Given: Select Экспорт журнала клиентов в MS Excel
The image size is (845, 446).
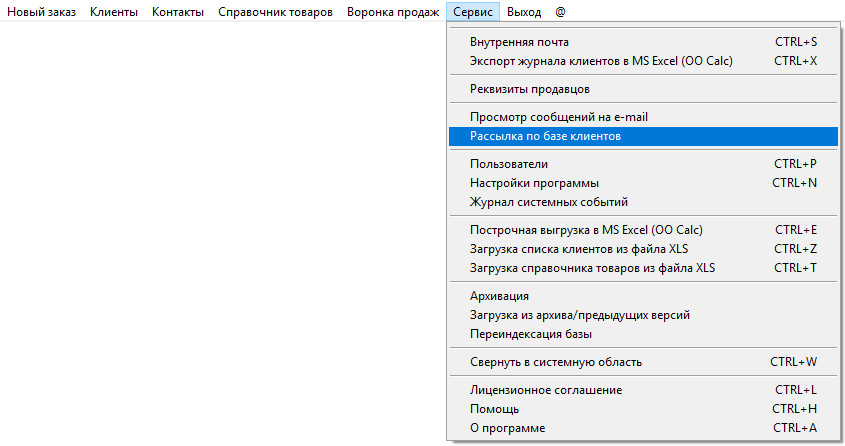Looking at the screenshot, I should 601,61.
